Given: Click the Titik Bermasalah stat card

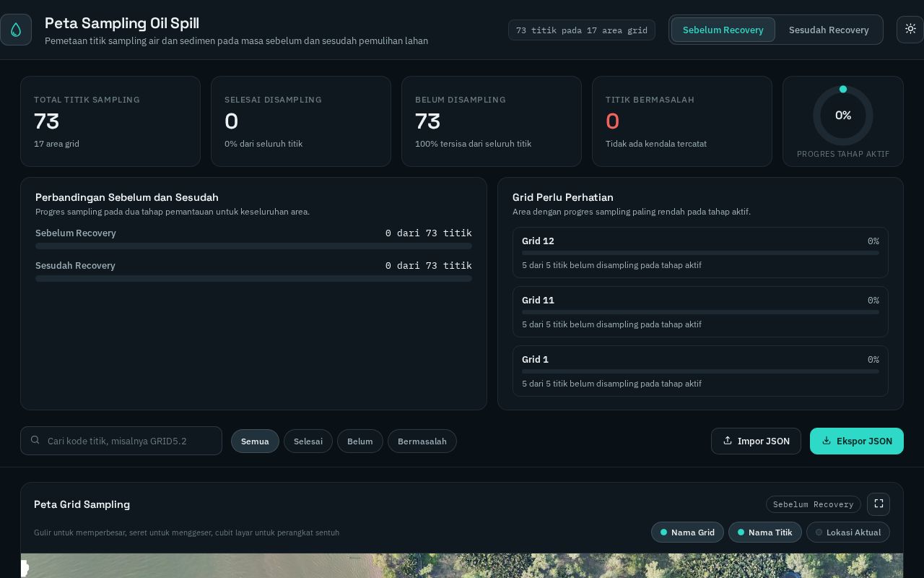Looking at the screenshot, I should coord(682,121).
